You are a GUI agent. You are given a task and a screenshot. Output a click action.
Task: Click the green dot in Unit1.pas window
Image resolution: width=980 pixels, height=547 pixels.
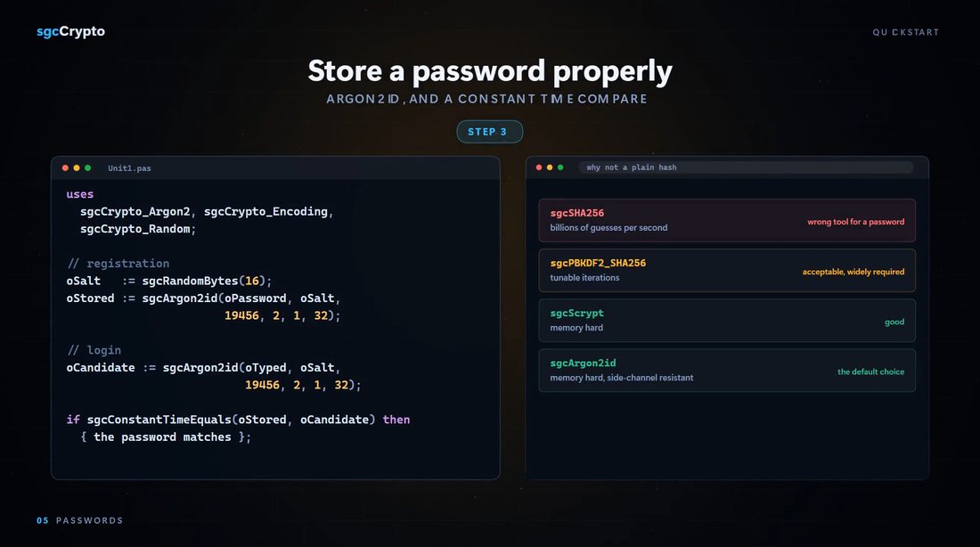87,167
